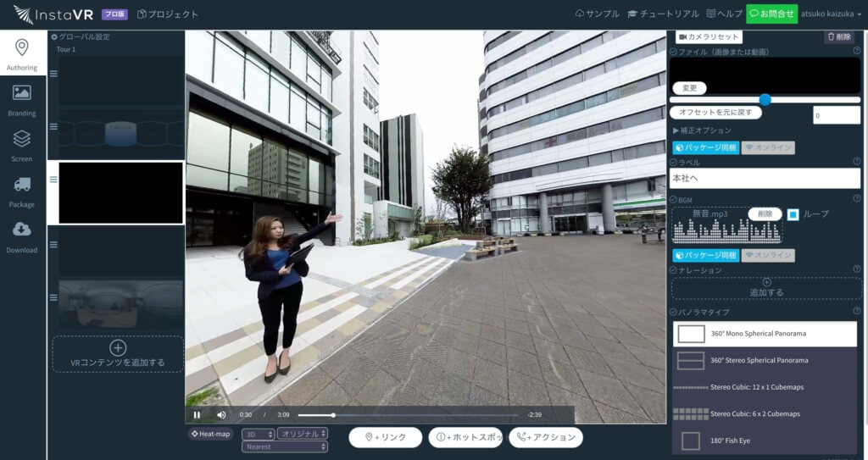This screenshot has width=868, height=460.
Task: Click the 削除 button at the top right
Action: [x=839, y=36]
